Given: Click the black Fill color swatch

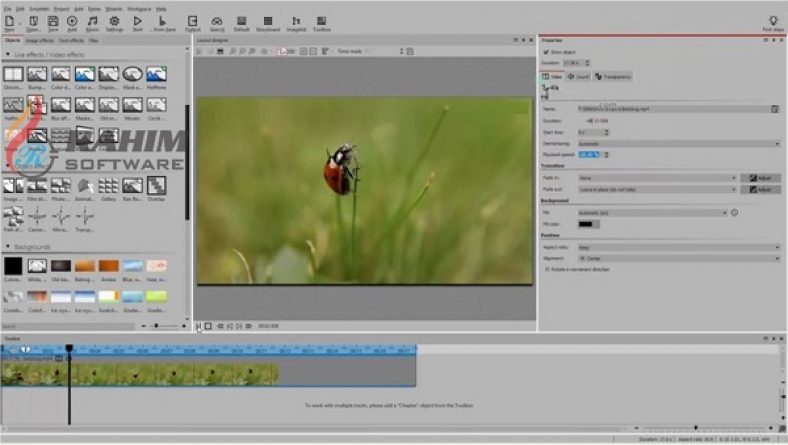Looking at the screenshot, I should coord(589,224).
